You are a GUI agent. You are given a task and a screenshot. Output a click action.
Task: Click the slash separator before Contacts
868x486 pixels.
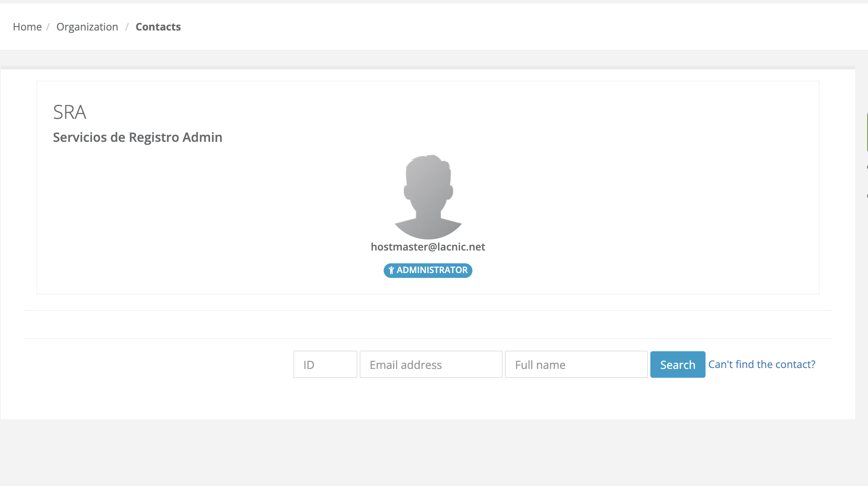point(127,27)
